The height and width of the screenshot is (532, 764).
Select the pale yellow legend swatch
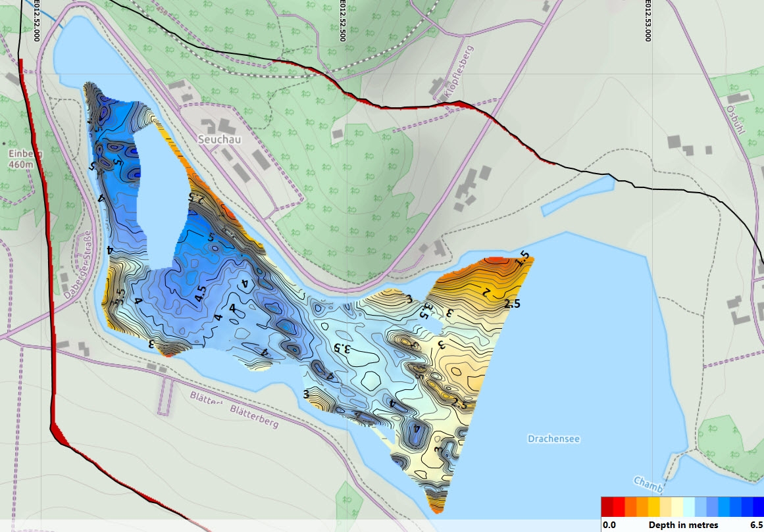tap(676, 506)
